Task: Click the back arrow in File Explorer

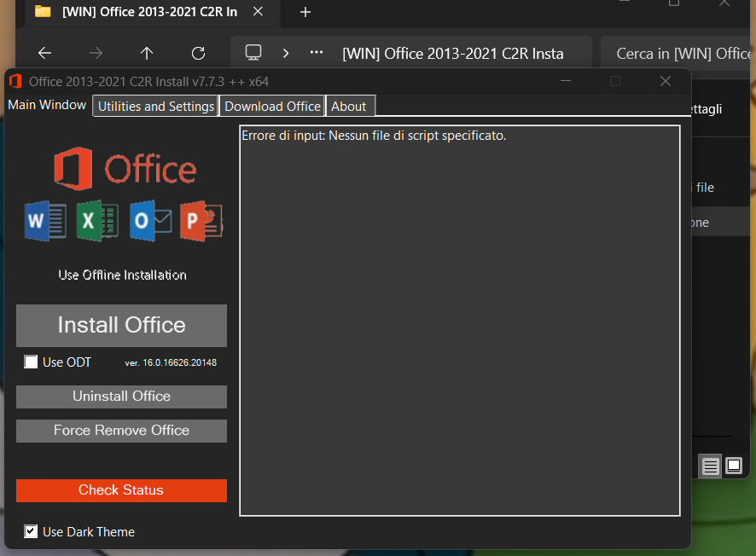Action: pos(44,53)
